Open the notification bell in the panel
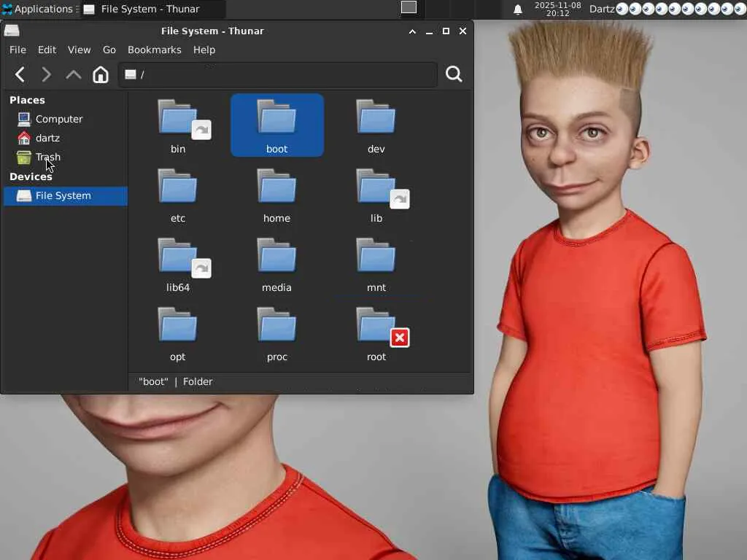This screenshot has width=747, height=560. point(518,9)
